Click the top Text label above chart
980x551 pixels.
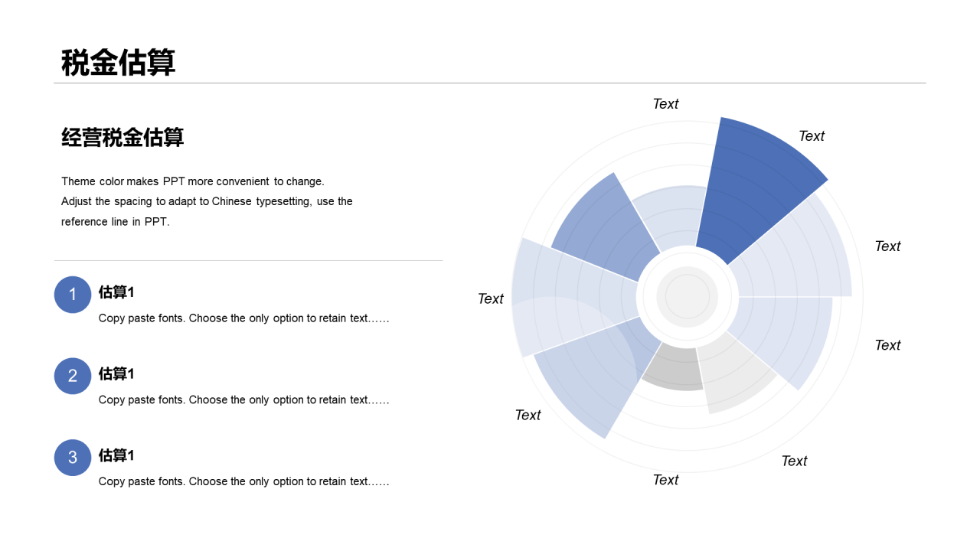tap(665, 104)
